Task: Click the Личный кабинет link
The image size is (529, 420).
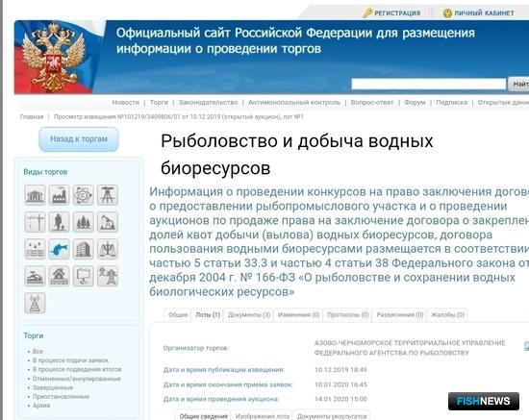Action: click(x=484, y=13)
